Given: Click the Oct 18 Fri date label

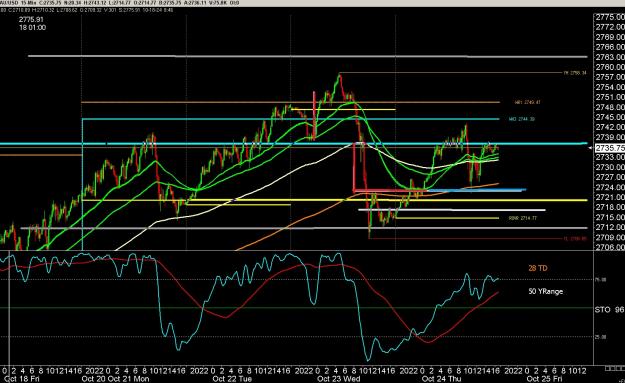Looking at the screenshot, I should pyautogui.click(x=22, y=379).
